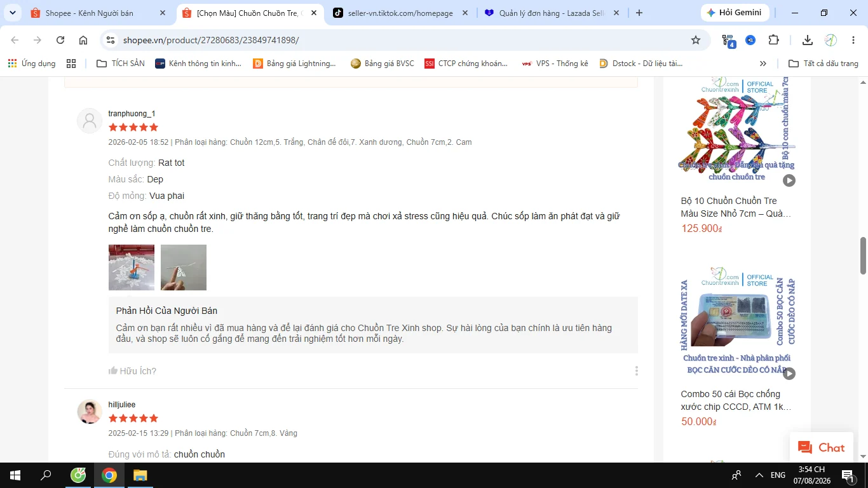Image resolution: width=868 pixels, height=488 pixels.
Task: Play video on Bộ 10 Chuồn Chuồn product
Action: click(x=789, y=180)
